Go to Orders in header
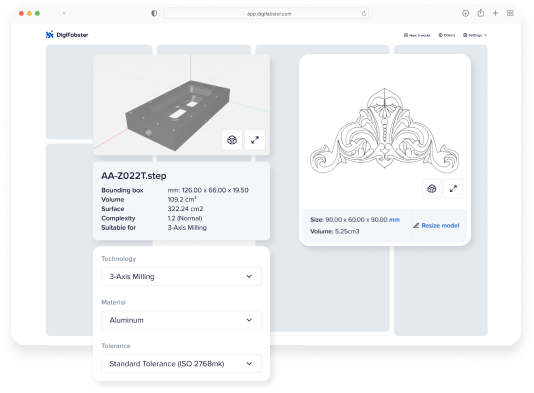 point(446,35)
